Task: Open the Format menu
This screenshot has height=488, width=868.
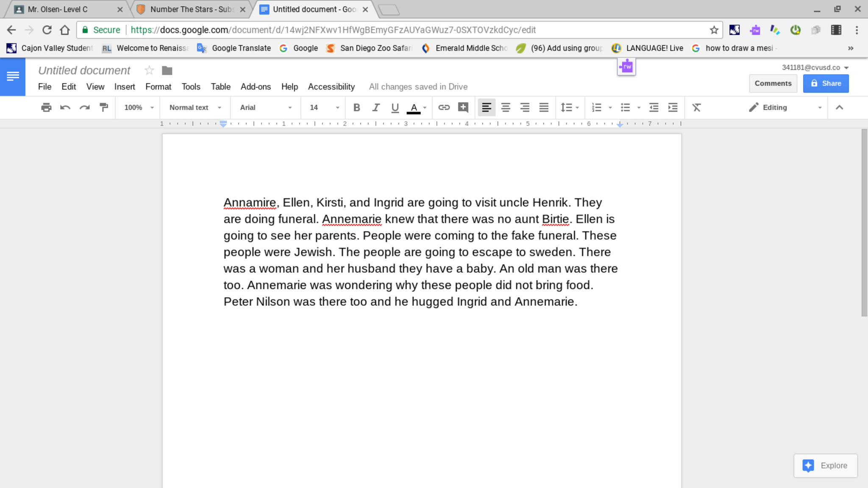Action: tap(158, 87)
